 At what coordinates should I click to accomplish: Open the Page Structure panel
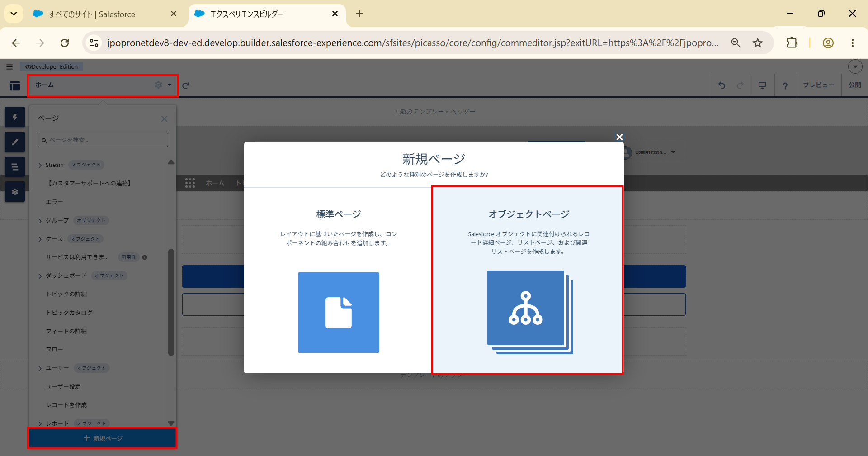point(15,167)
